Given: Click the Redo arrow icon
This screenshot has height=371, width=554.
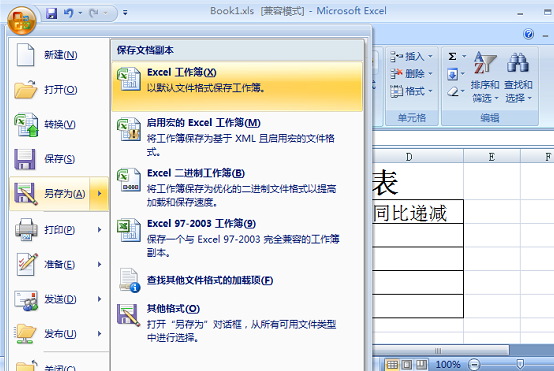Looking at the screenshot, I should point(94,13).
